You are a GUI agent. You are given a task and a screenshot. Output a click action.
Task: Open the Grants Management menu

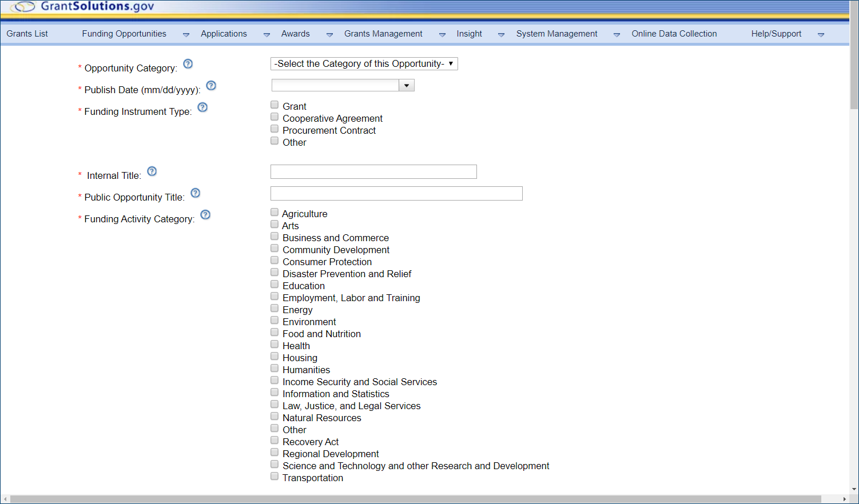(x=383, y=34)
